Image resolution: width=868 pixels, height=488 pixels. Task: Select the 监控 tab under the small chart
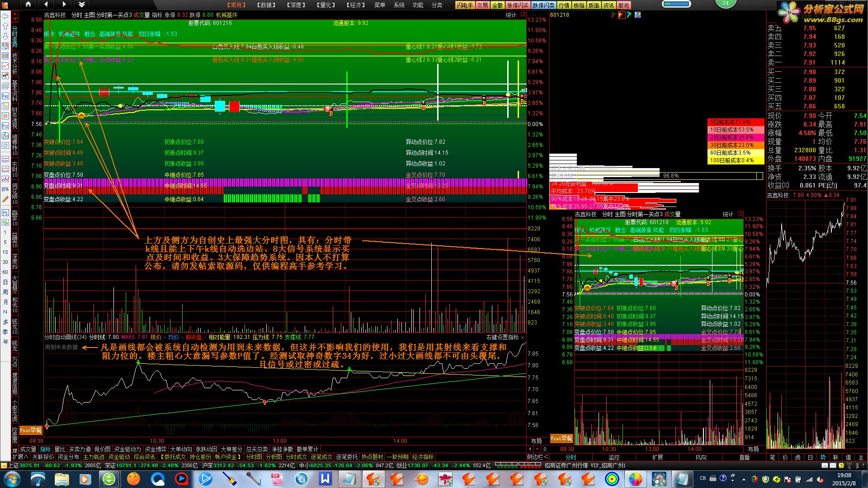pos(614,457)
